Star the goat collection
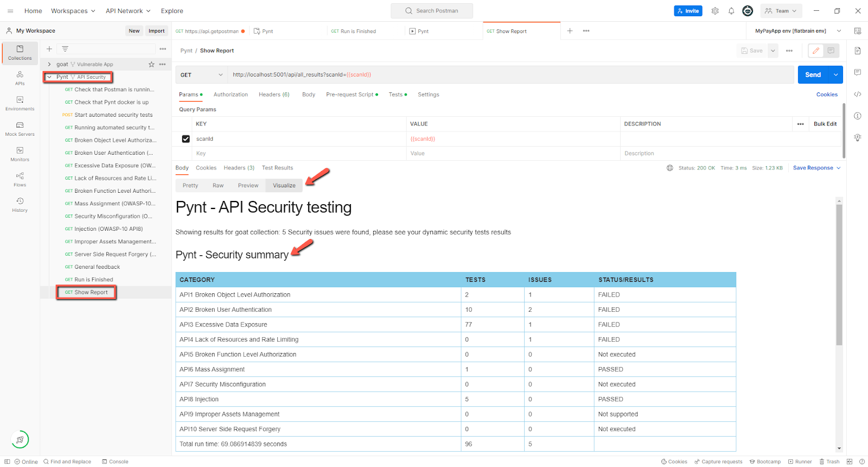Viewport: 868px width, 467px height. 151,64
